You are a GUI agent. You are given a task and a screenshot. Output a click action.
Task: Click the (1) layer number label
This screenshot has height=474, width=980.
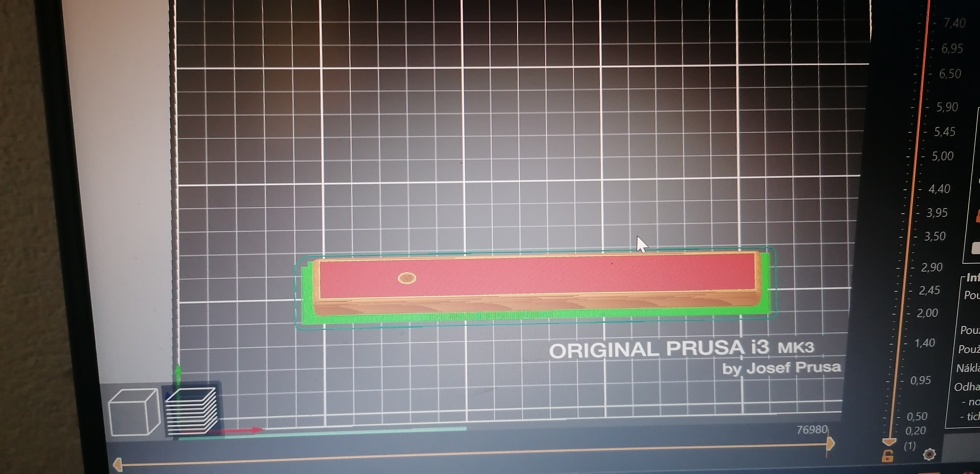coord(910,446)
